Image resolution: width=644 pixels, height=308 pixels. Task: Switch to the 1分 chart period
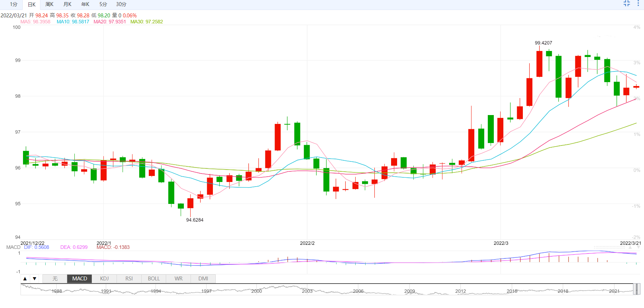tap(13, 4)
